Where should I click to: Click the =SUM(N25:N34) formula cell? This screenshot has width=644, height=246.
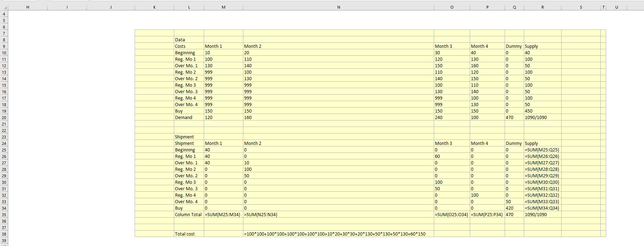pos(338,215)
